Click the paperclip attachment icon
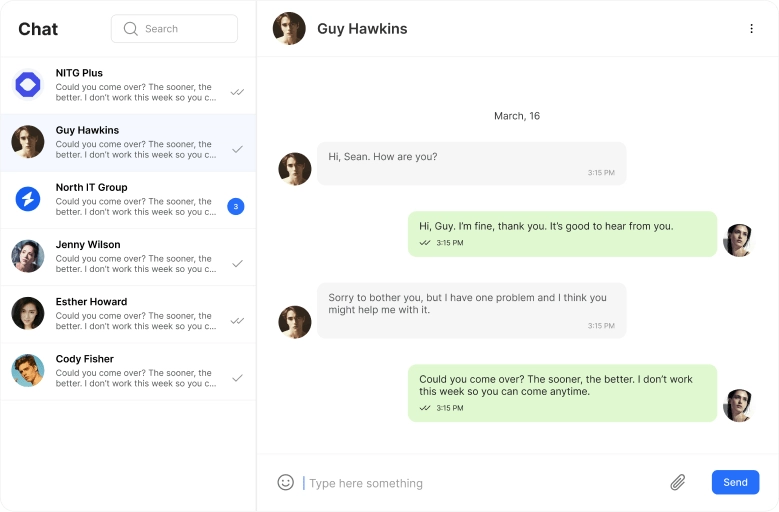Screen dimensions: 779x512 (x=677, y=482)
